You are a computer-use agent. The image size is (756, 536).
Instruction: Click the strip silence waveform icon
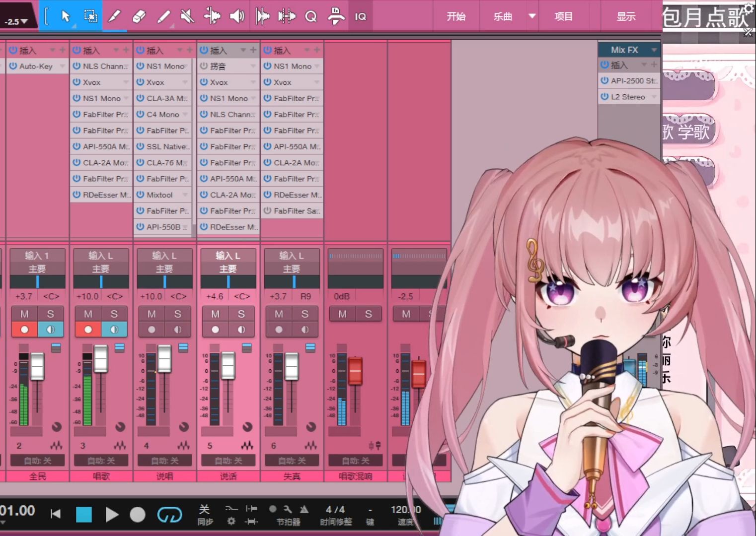(287, 16)
